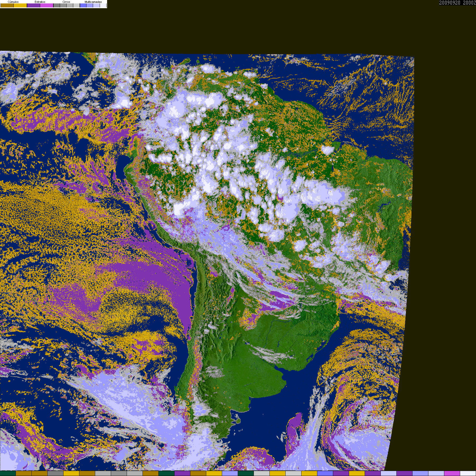The width and height of the screenshot is (476, 476).
Task: Click the "Cúmulos" legend label
Action: coord(13,2)
